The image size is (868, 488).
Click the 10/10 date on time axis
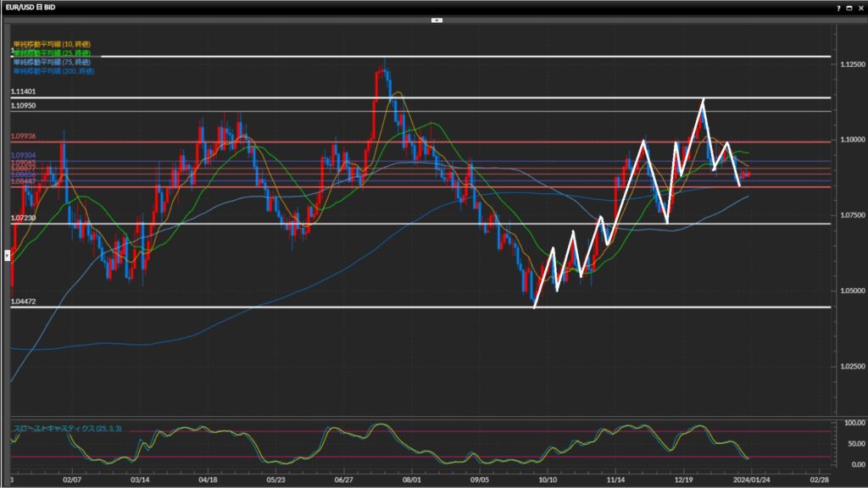(548, 479)
